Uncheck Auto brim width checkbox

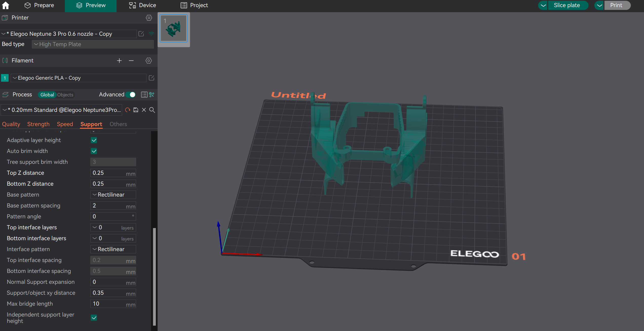tap(94, 151)
